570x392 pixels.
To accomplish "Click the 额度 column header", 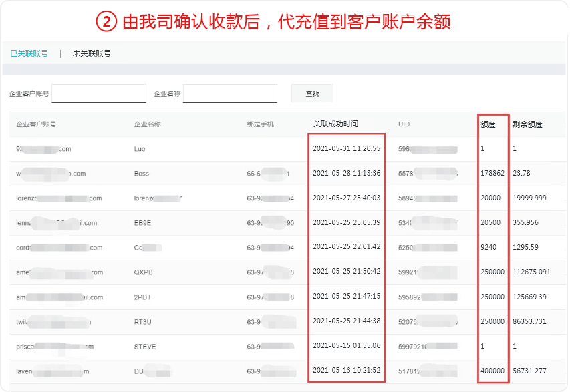I will (x=488, y=124).
